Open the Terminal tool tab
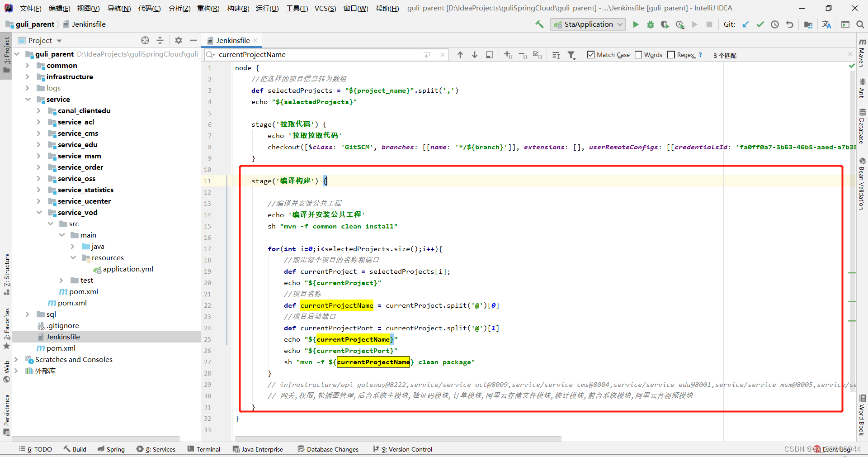Screen dimensions: 868x457 point(204,449)
